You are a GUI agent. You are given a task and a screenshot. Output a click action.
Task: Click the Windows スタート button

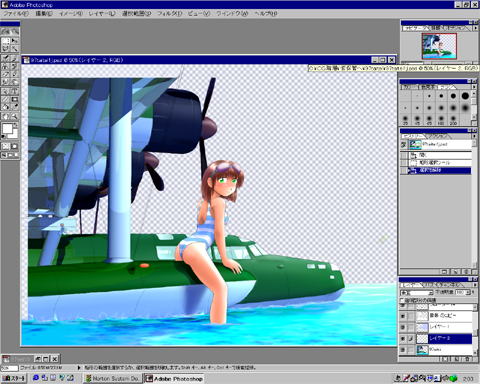click(x=13, y=378)
